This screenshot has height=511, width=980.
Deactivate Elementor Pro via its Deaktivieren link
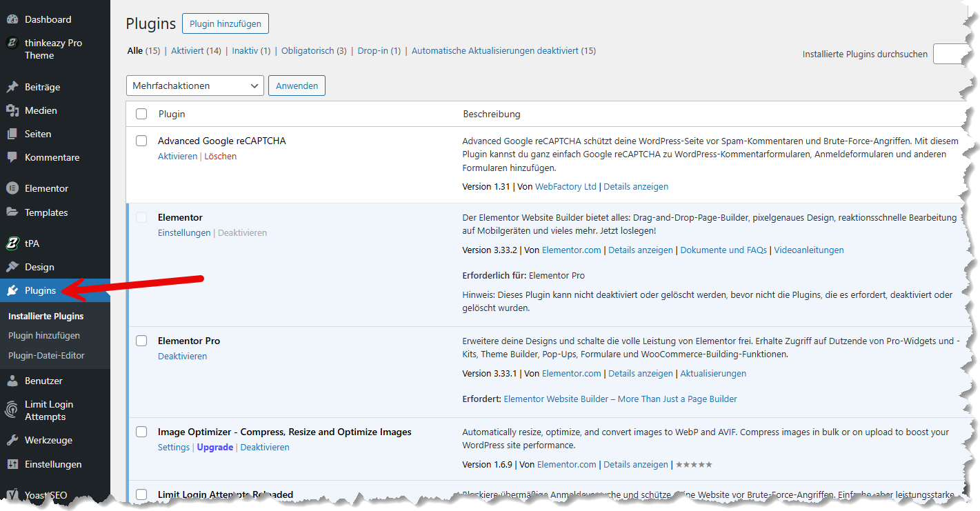click(181, 356)
